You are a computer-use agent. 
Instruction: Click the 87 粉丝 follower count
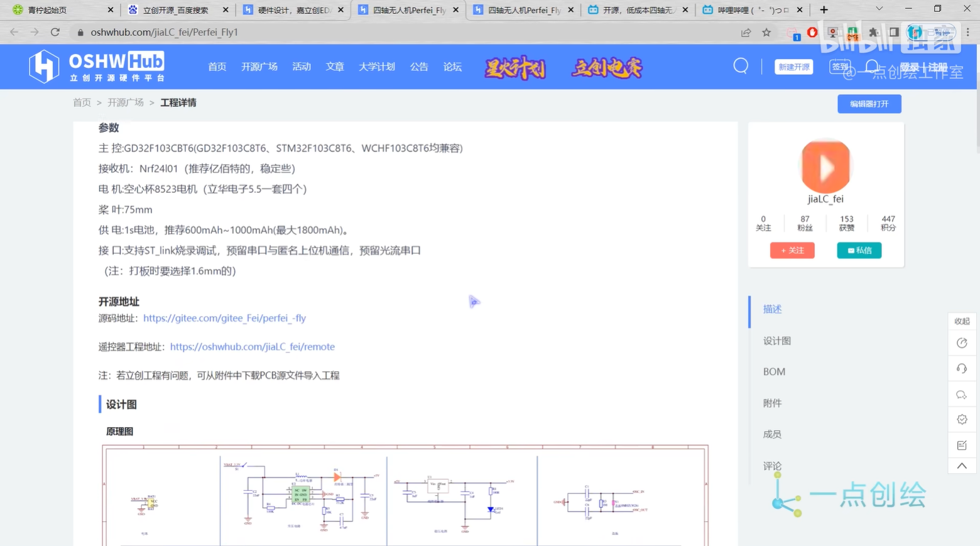point(805,223)
